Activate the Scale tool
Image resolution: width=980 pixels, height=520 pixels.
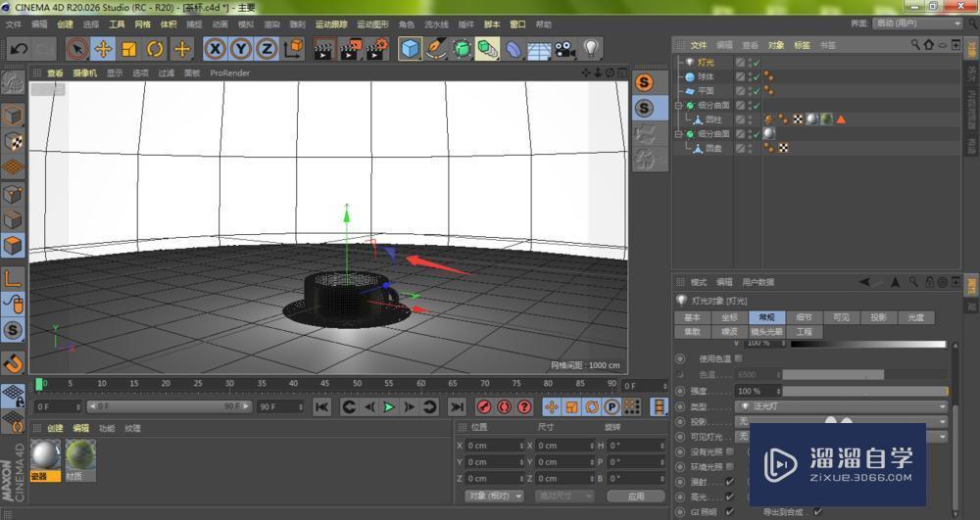pyautogui.click(x=129, y=49)
